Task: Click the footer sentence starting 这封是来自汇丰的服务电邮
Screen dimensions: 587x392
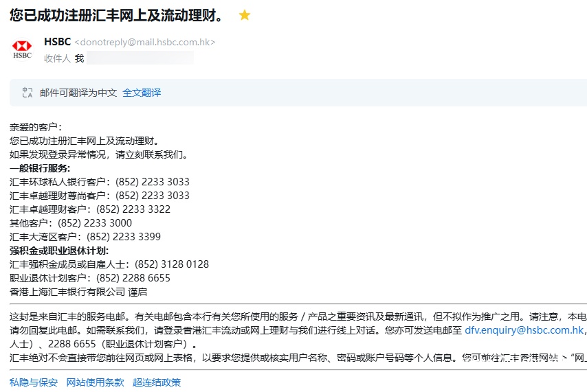Action: 298,316
